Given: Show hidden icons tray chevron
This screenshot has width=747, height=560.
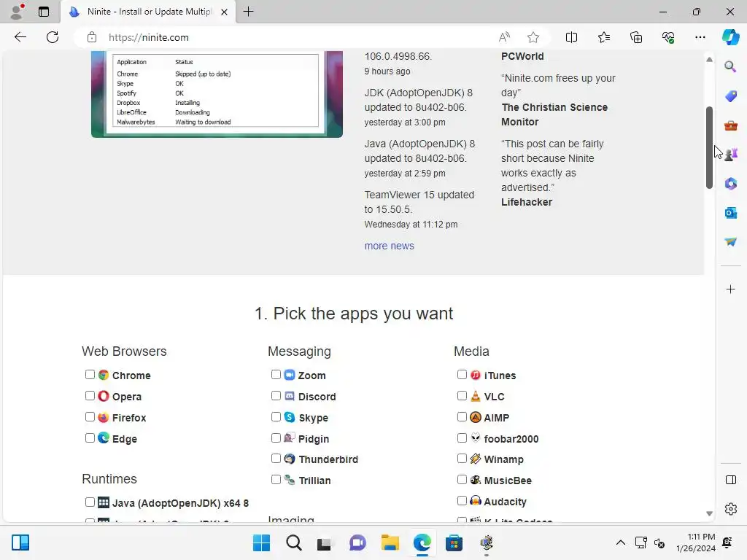Looking at the screenshot, I should tap(620, 542).
